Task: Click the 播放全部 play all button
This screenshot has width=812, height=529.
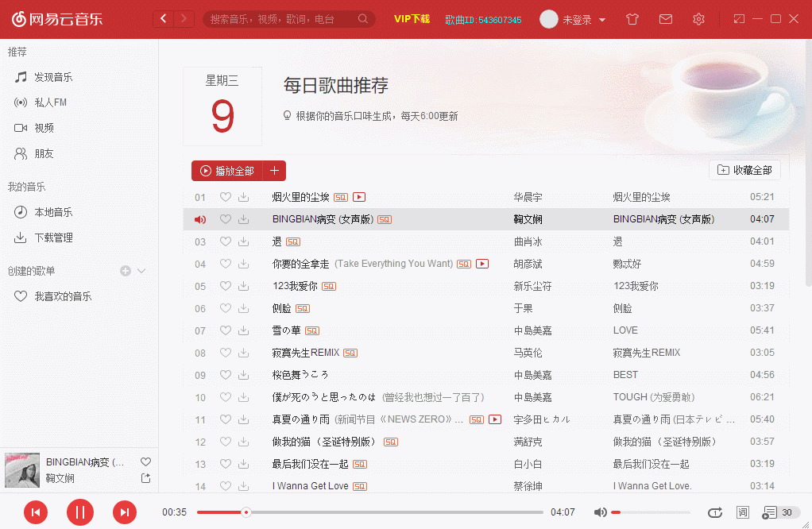Action: tap(229, 170)
